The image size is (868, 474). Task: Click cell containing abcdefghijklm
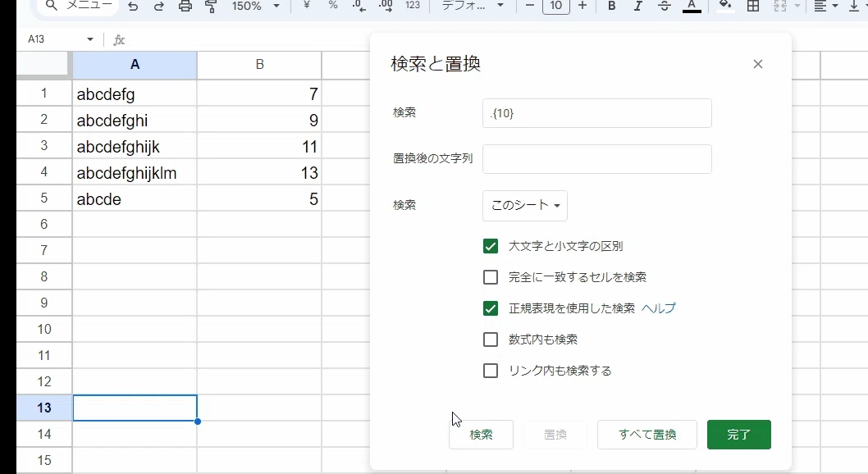pos(135,172)
